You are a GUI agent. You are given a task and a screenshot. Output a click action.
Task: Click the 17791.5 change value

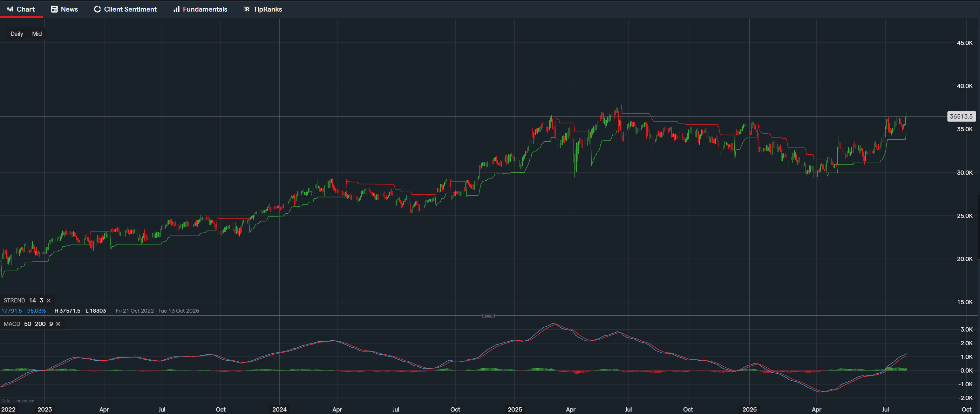pyautogui.click(x=12, y=311)
